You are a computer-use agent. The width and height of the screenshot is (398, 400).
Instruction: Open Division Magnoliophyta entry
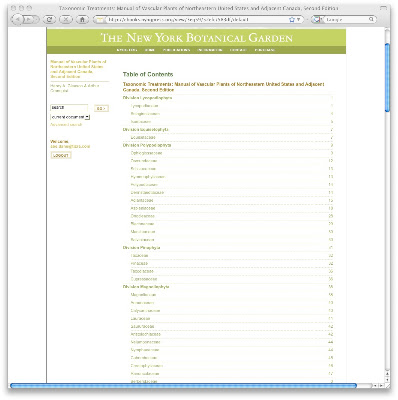146,287
